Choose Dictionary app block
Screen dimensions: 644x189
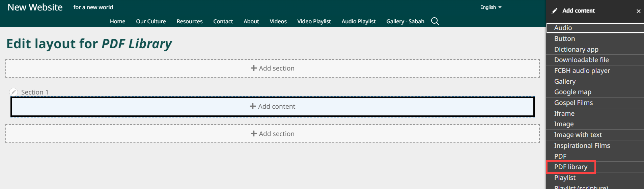click(x=595, y=49)
